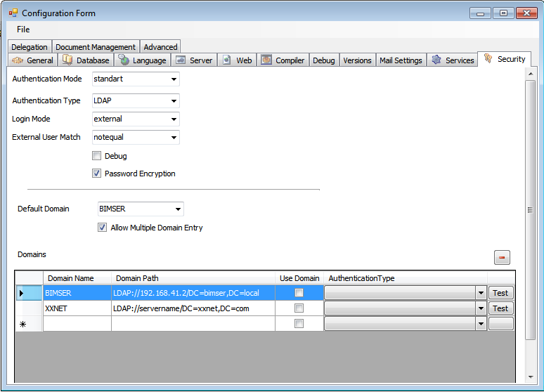The image size is (544, 392).
Task: Open the File menu
Action: click(23, 30)
